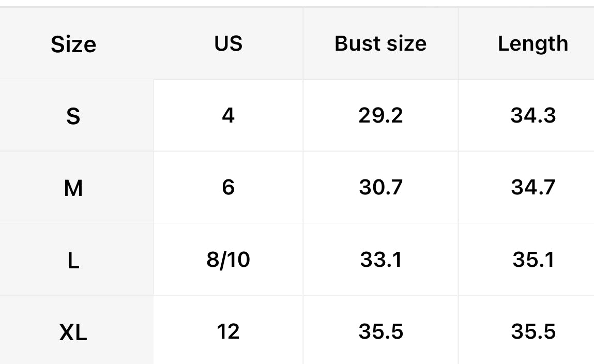
Task: Click the S size row label
Action: point(73,116)
